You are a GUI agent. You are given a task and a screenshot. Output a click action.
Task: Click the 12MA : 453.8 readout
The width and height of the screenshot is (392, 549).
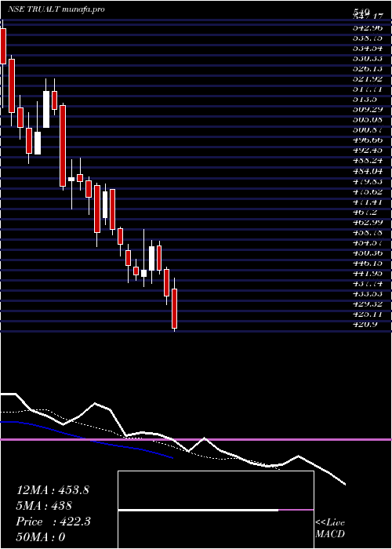tap(53, 490)
